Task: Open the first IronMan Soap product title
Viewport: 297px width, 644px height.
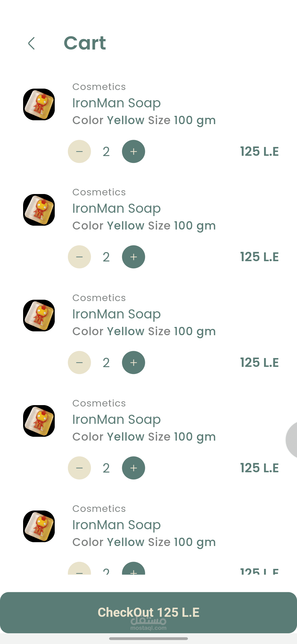Action: pyautogui.click(x=116, y=103)
